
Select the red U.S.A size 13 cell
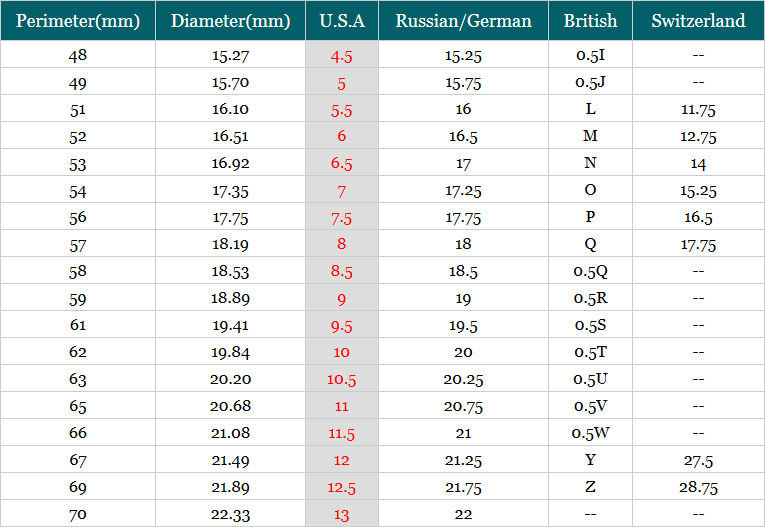[x=342, y=514]
